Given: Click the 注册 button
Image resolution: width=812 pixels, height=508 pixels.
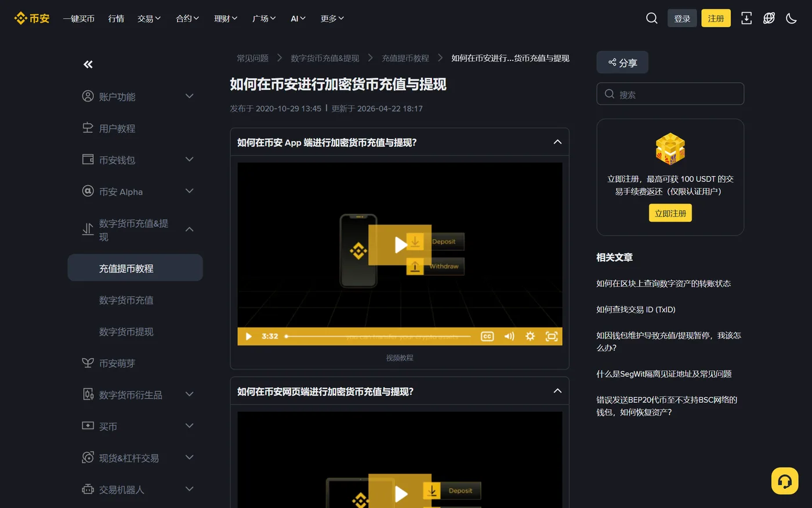Looking at the screenshot, I should [716, 19].
